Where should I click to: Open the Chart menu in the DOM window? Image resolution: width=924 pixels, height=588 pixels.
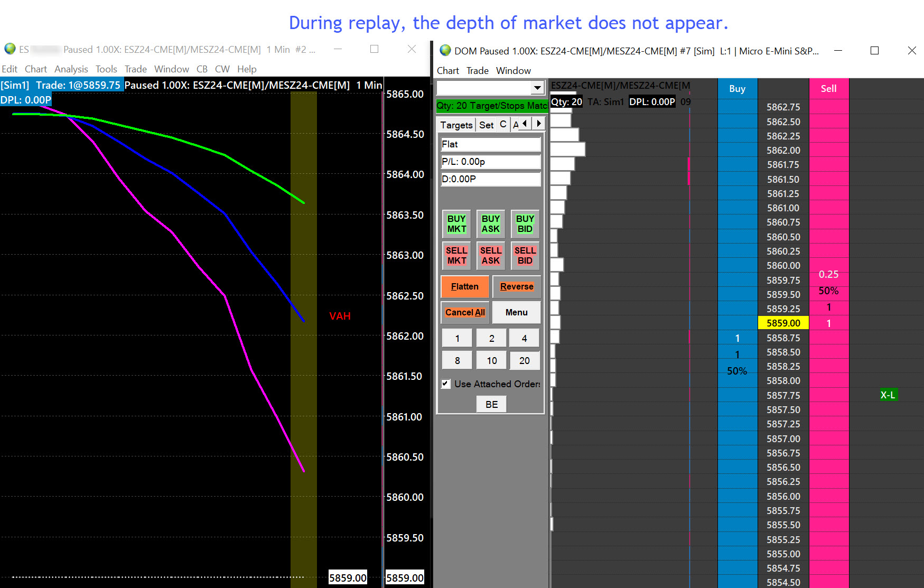tap(448, 71)
